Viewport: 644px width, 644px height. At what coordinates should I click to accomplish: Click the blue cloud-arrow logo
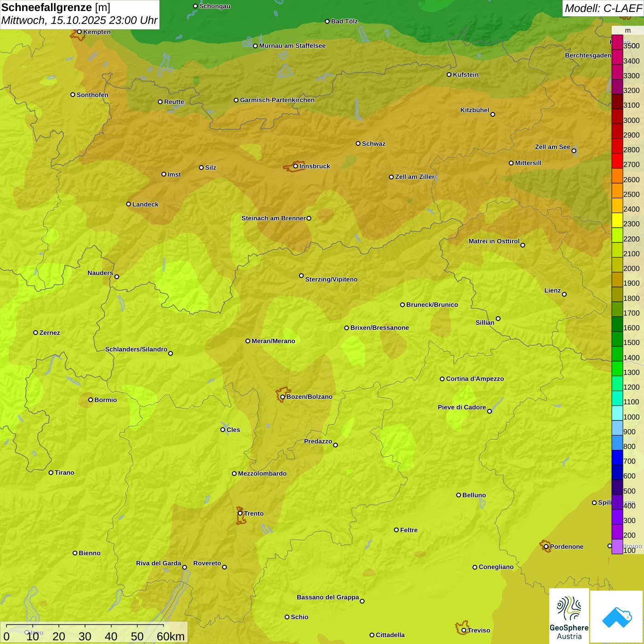(617, 617)
